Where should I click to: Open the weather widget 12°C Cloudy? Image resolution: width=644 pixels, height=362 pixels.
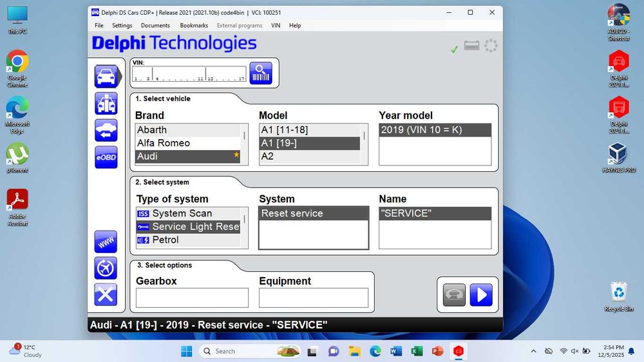26,351
